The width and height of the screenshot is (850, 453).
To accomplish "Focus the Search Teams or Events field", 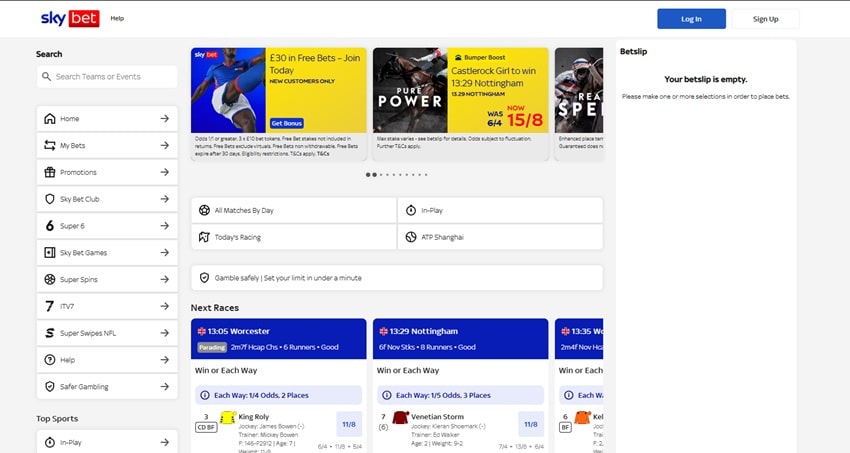I will pos(107,76).
